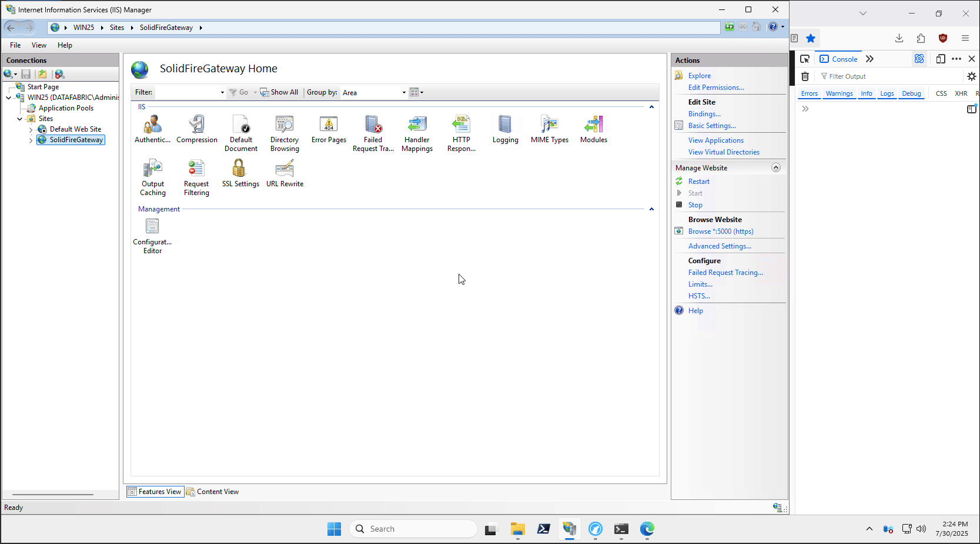The image size is (980, 544).
Task: Open SSL Settings feature
Action: coord(240,173)
